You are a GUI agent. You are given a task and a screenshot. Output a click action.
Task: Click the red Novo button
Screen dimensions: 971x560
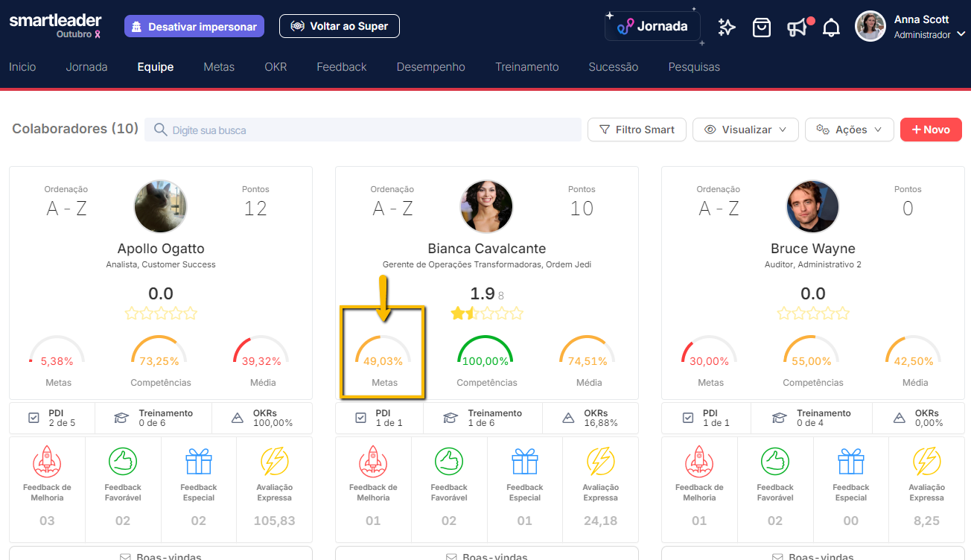(x=931, y=130)
